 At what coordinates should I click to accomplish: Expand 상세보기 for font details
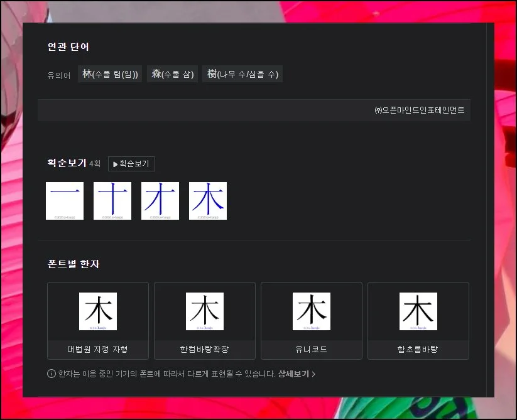(297, 374)
